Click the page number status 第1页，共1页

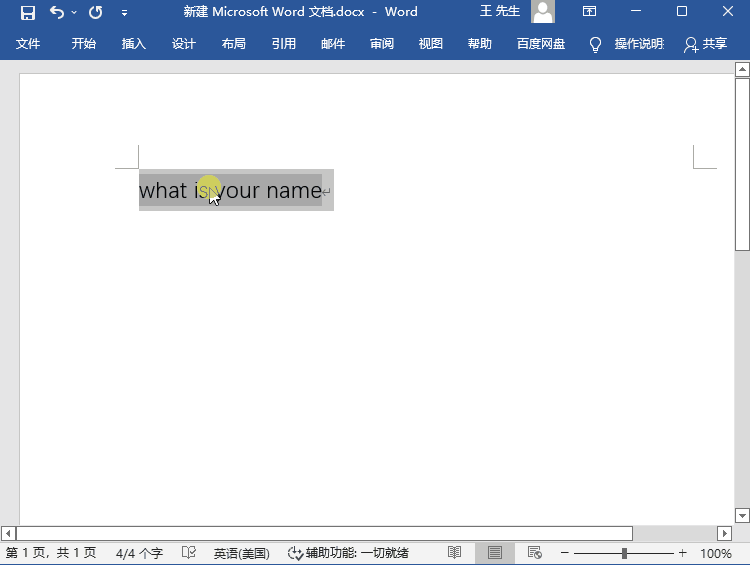pos(51,553)
